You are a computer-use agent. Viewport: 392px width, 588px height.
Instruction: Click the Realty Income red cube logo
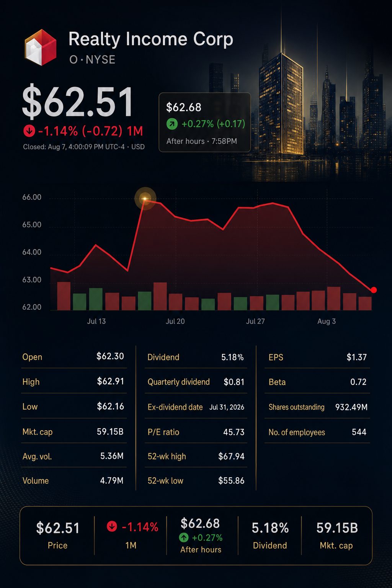pyautogui.click(x=41, y=47)
